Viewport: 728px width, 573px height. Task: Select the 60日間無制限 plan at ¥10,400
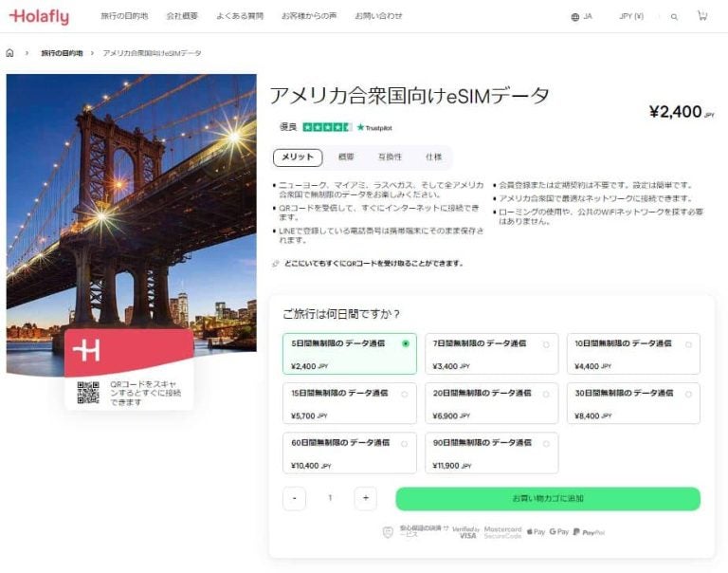point(350,453)
